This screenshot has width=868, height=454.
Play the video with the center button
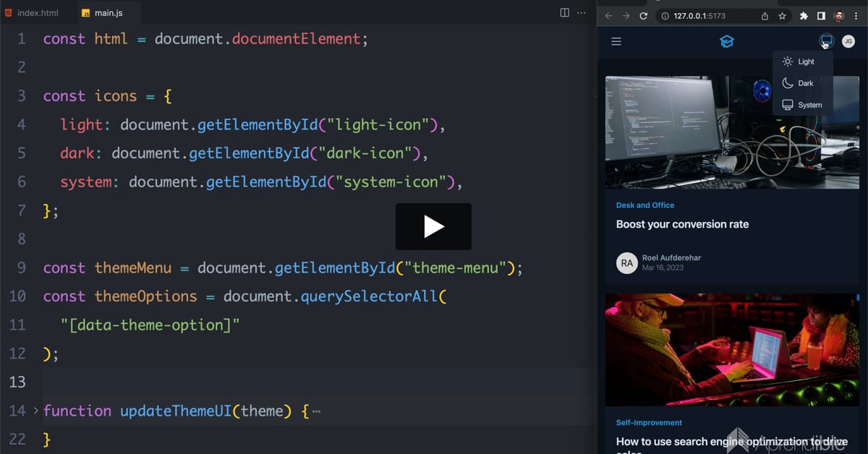[433, 226]
